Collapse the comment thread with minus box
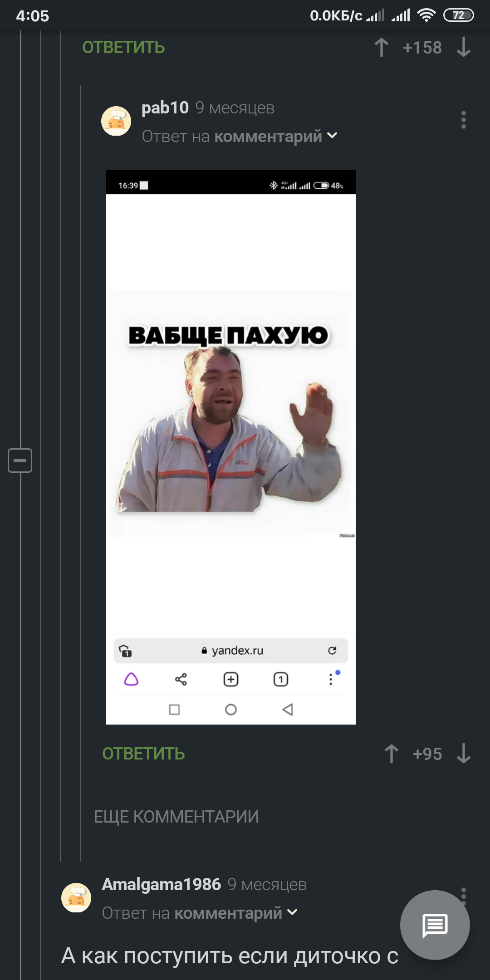Viewport: 490px width, 980px height. 20,461
